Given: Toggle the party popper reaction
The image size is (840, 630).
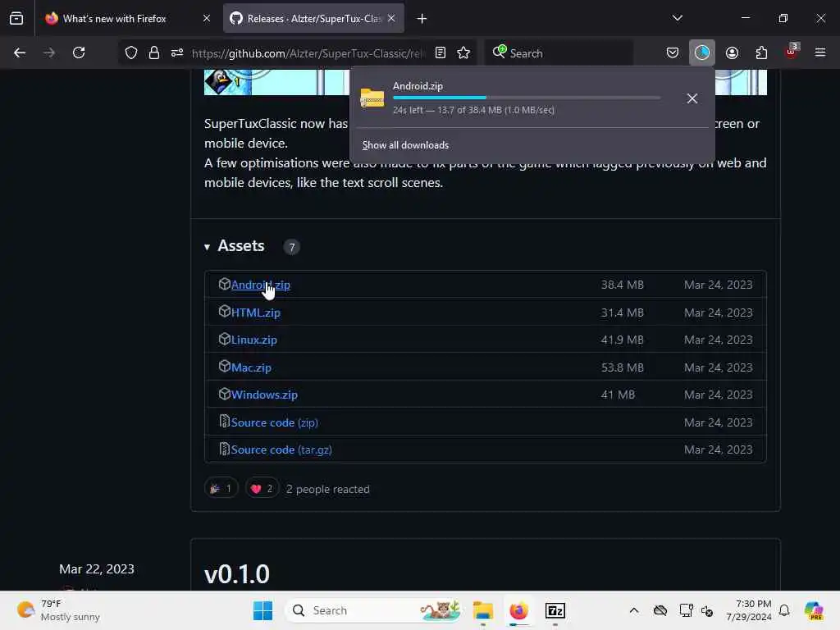Looking at the screenshot, I should (221, 488).
